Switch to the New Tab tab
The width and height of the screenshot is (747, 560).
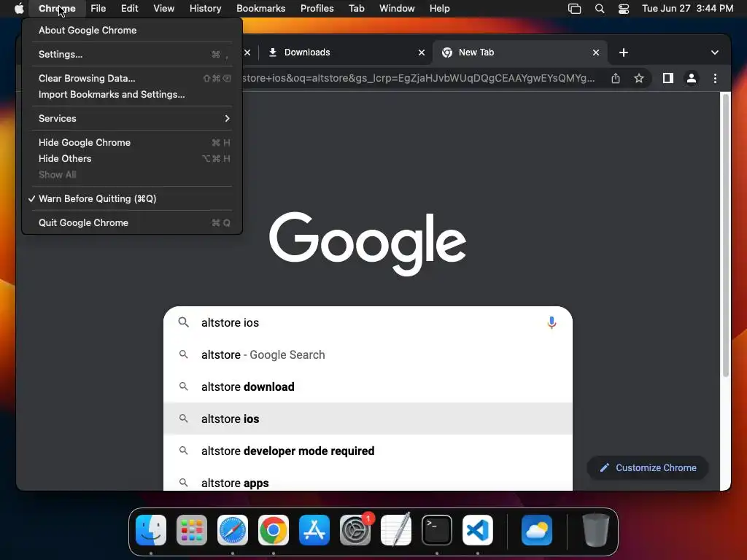coord(520,52)
